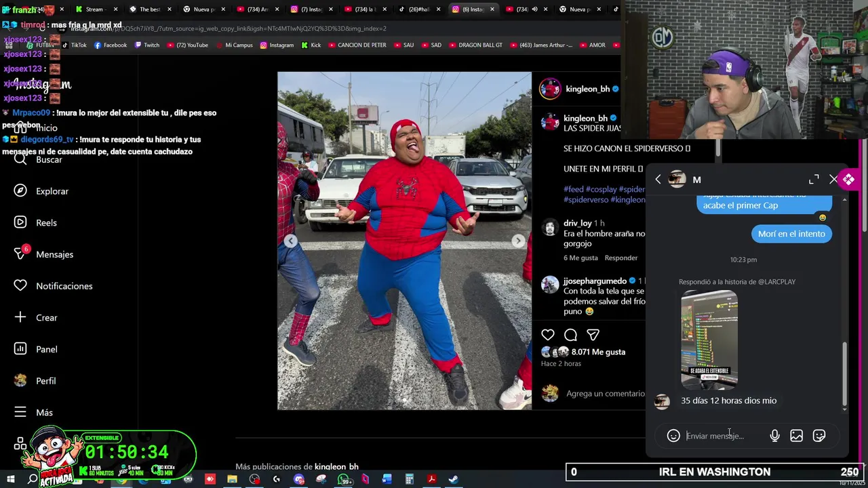Open Steam from the taskbar

[454, 479]
